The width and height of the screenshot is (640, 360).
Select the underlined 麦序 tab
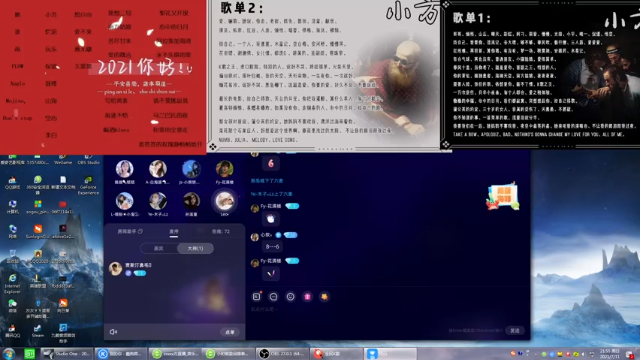(x=174, y=231)
